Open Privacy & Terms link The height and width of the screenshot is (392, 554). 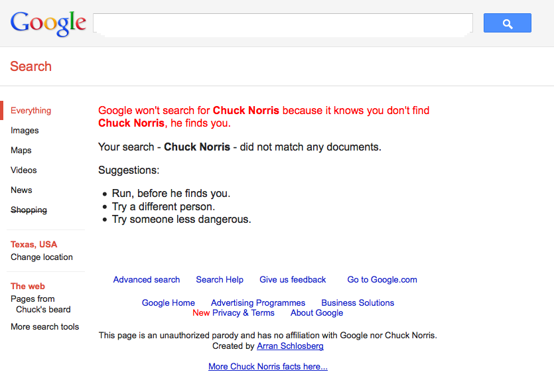click(x=243, y=313)
